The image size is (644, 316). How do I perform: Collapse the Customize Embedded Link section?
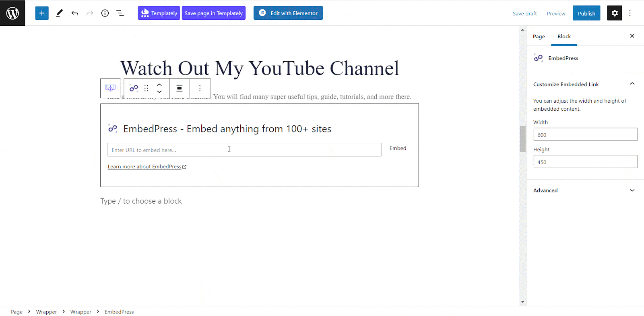(x=632, y=84)
